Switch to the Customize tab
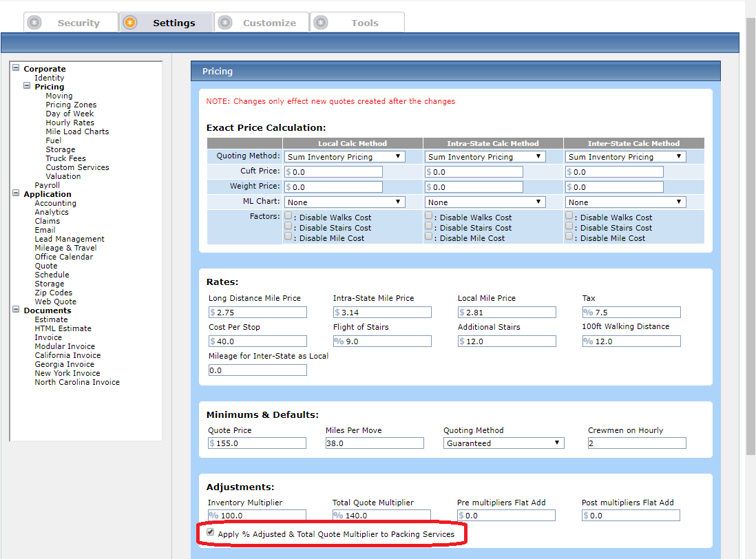Screen dimensions: 756x559 pyautogui.click(x=262, y=23)
